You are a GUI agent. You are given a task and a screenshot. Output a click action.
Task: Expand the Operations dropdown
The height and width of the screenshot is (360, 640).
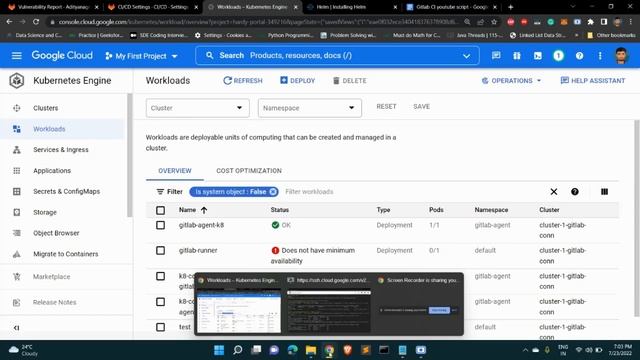point(511,81)
